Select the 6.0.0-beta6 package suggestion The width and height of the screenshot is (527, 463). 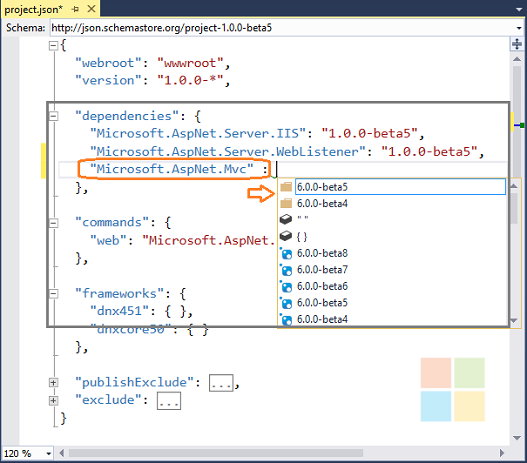pos(392,287)
